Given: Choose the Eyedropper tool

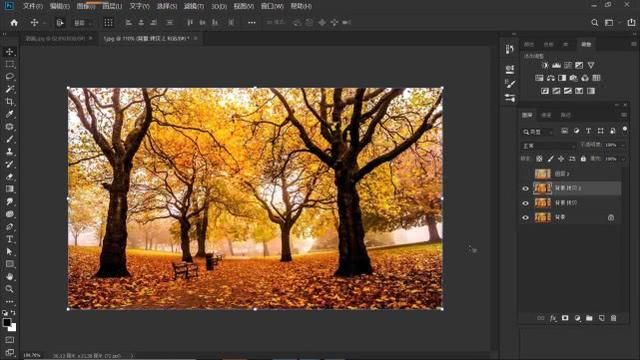Looking at the screenshot, I should (10, 114).
